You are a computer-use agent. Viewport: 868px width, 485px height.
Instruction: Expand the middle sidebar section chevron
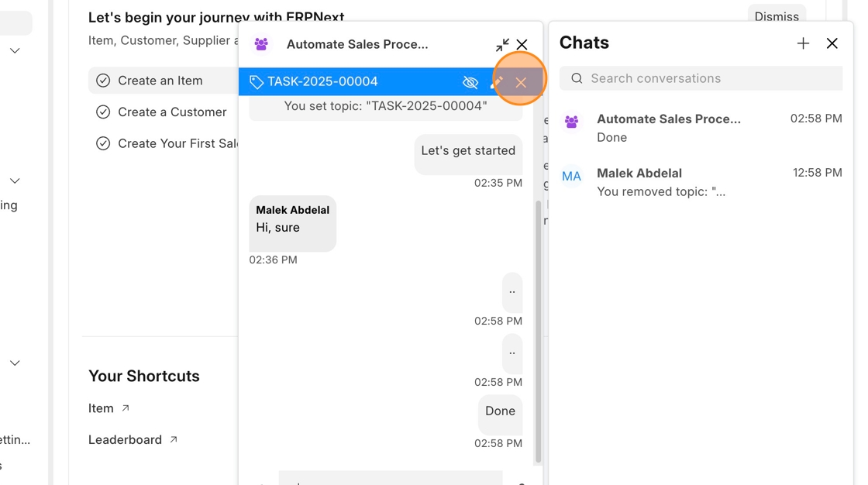[x=15, y=181]
